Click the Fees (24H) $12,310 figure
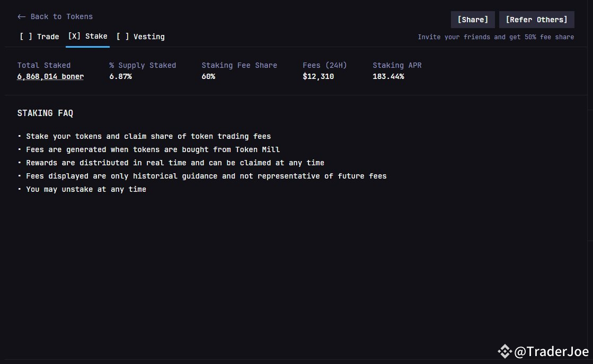 (x=318, y=76)
